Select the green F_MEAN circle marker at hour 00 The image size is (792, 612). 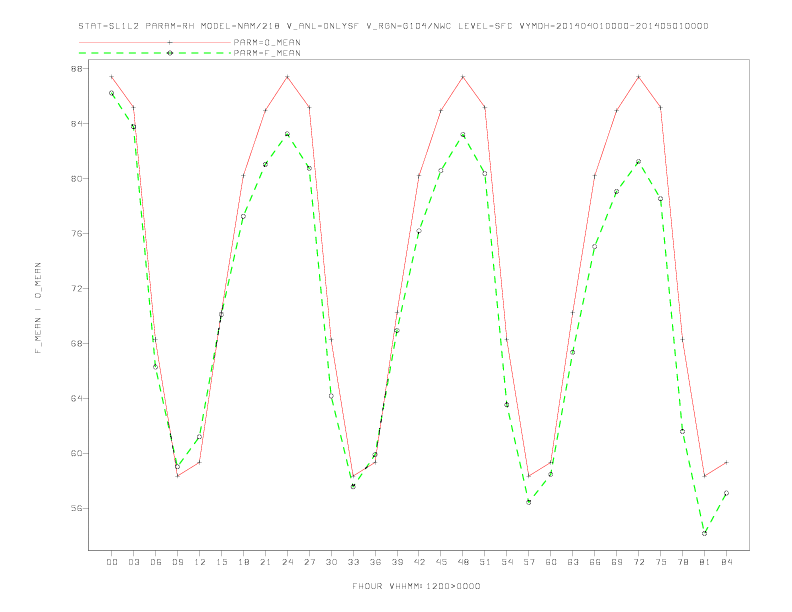click(112, 93)
